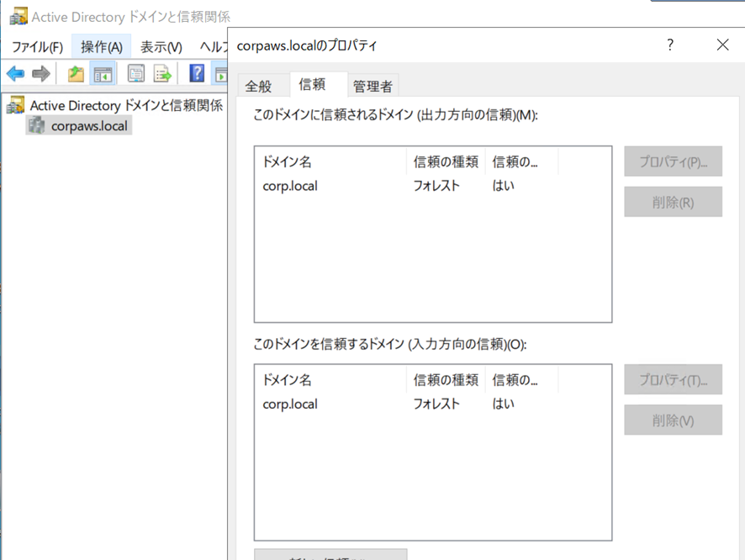Click はい cell in incoming trusts list
Image resolution: width=745 pixels, height=560 pixels.
click(503, 404)
